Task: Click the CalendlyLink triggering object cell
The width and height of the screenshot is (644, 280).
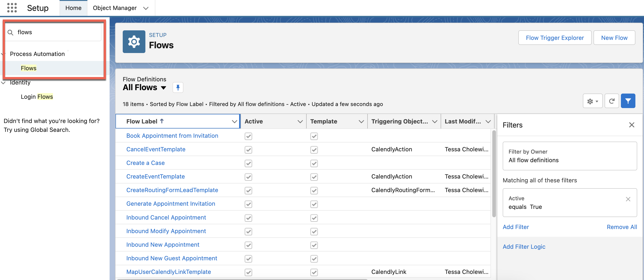Action: pos(389,272)
